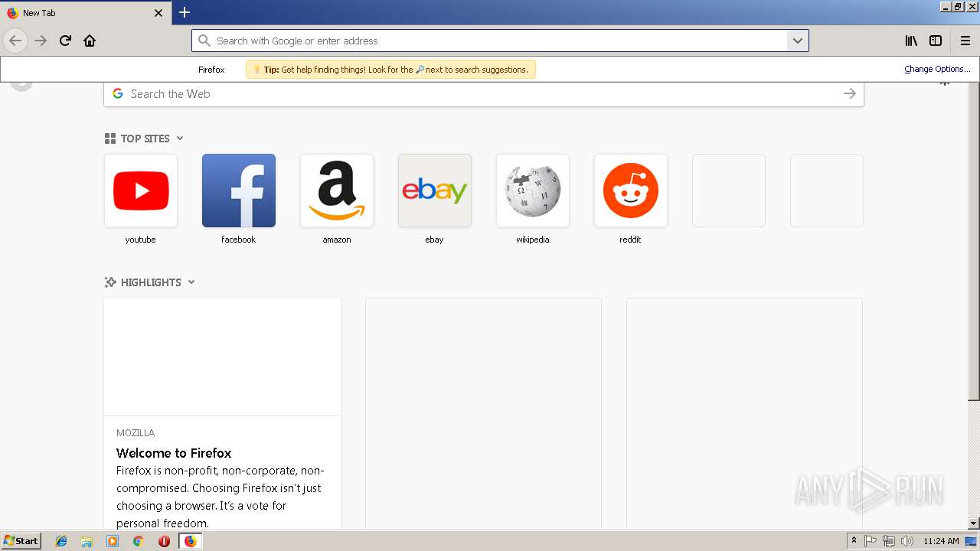
Task: Select the Firefox taskbar button
Action: [190, 541]
